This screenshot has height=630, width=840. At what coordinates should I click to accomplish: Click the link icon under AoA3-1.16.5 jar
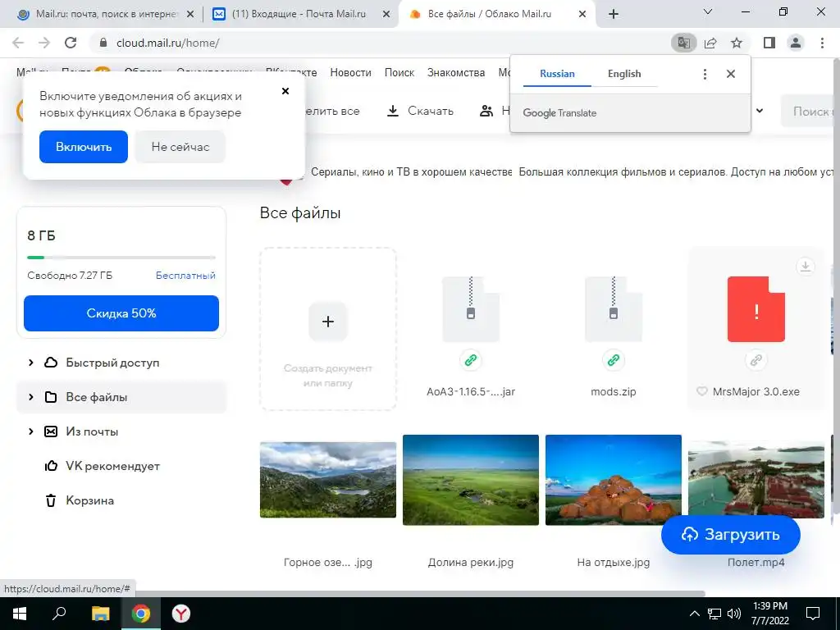click(471, 360)
